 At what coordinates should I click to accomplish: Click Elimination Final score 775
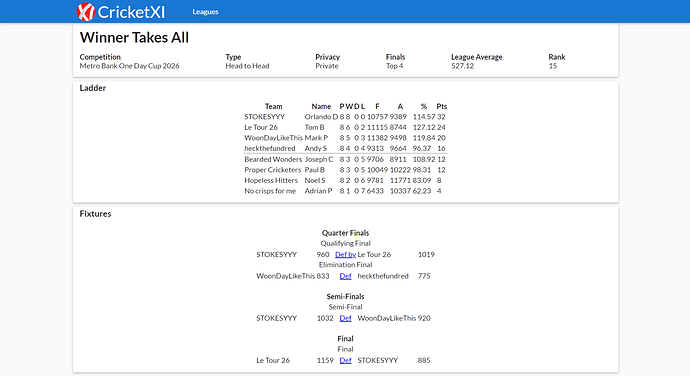[424, 276]
